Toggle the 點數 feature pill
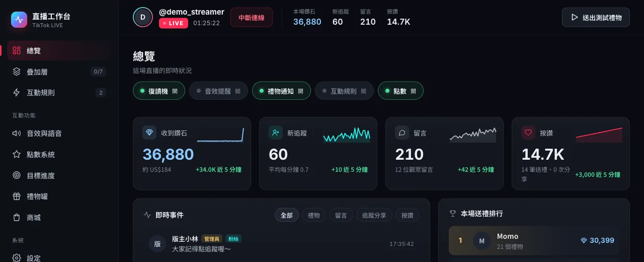 [400, 91]
